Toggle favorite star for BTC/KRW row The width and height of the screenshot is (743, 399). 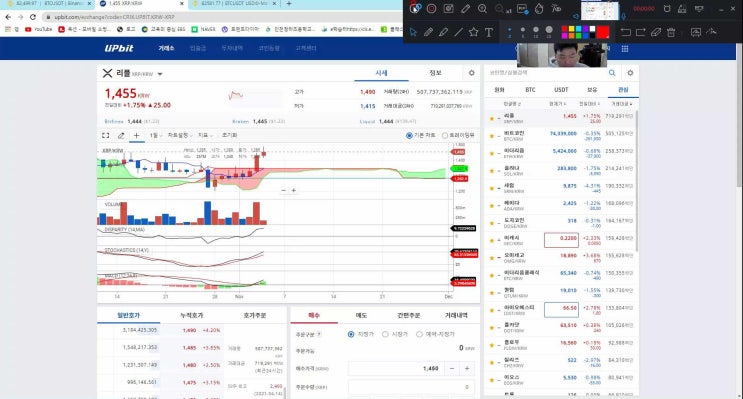491,136
